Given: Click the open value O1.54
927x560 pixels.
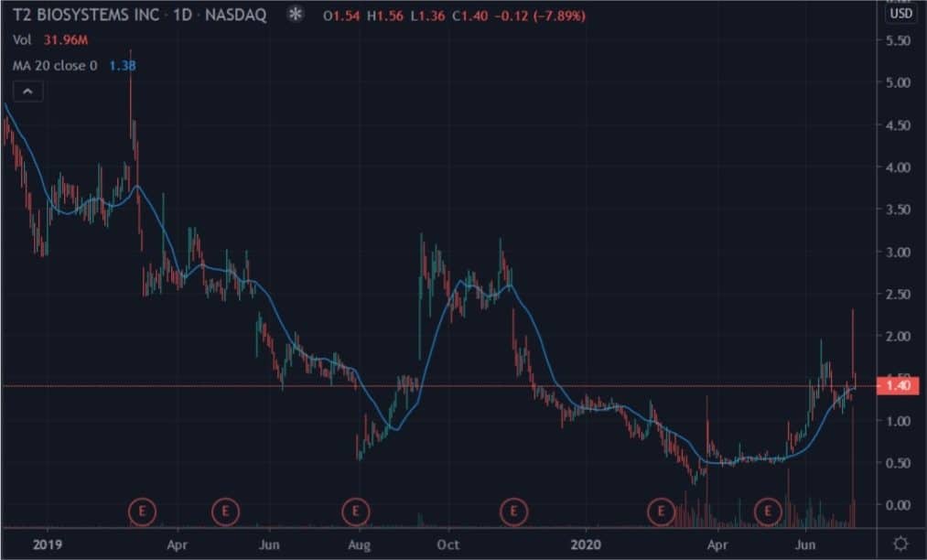Looking at the screenshot, I should click(341, 16).
